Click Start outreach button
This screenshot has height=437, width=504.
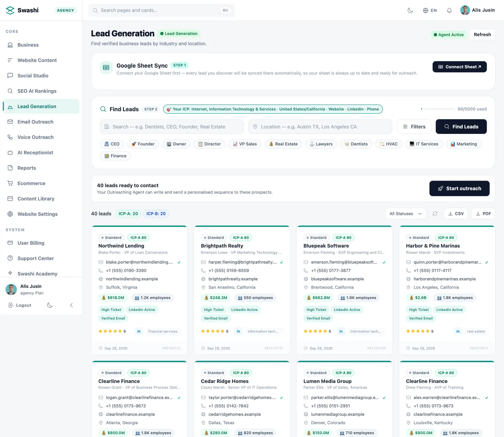coord(459,189)
